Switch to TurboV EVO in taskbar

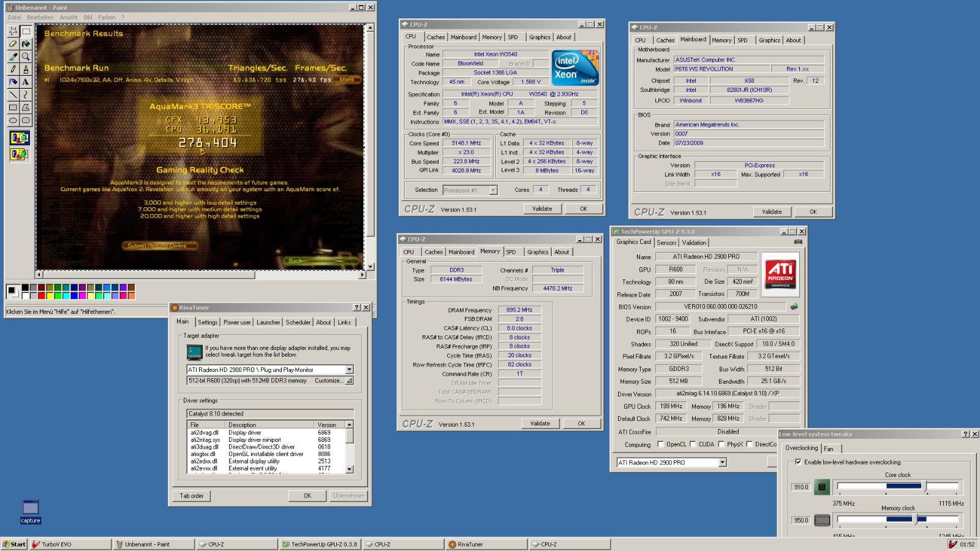[70, 544]
